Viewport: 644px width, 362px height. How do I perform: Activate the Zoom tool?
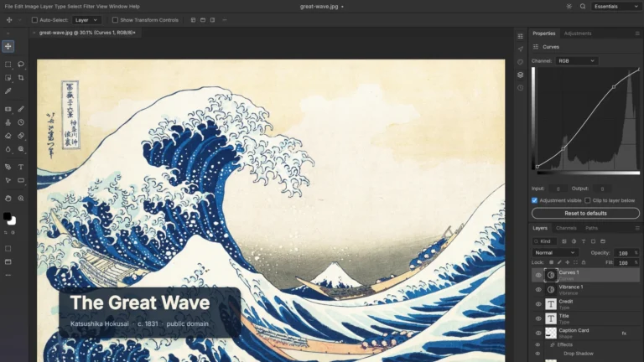21,199
